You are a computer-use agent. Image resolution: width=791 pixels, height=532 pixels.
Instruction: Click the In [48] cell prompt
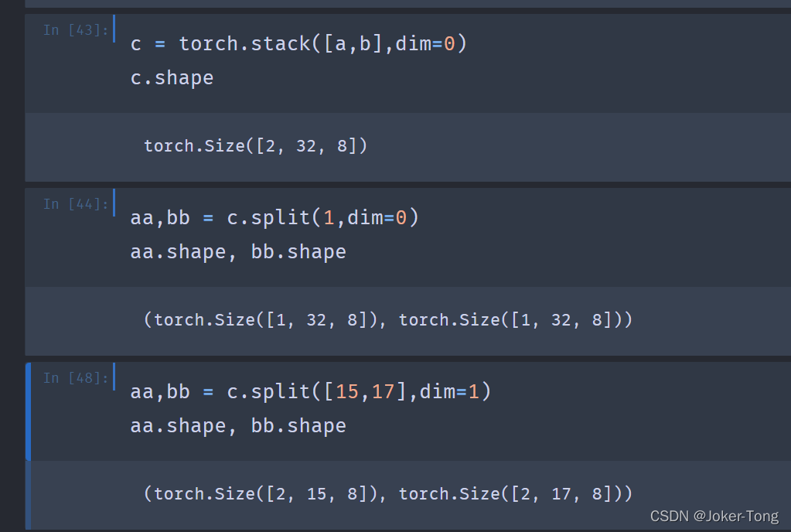pos(76,378)
